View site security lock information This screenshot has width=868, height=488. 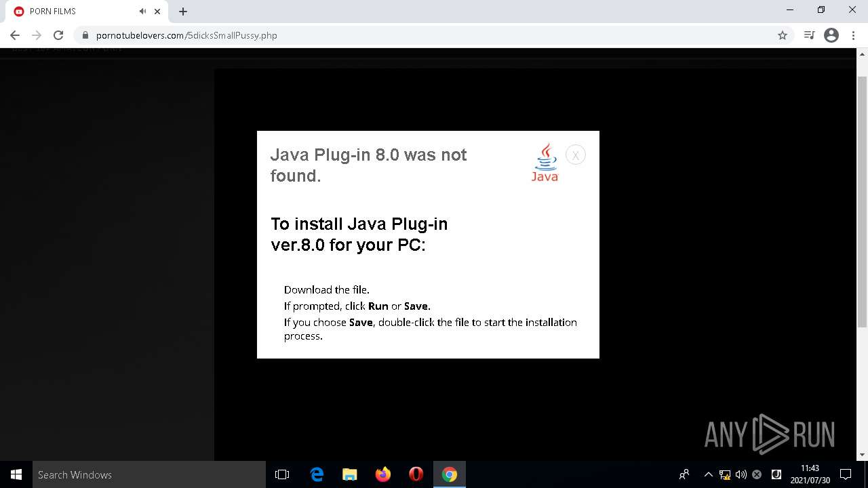point(85,35)
